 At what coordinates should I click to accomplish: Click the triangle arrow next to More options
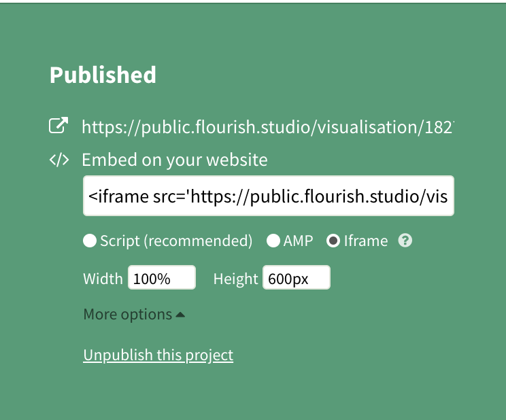click(x=180, y=315)
